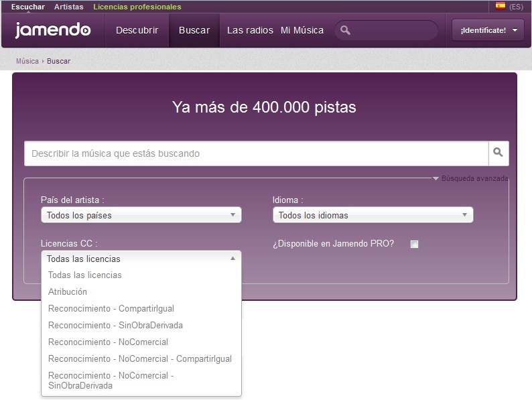Screen dimensions: 532x400
Task: Toggle Disponible en Jamendo PRO checkbox
Action: pyautogui.click(x=414, y=244)
